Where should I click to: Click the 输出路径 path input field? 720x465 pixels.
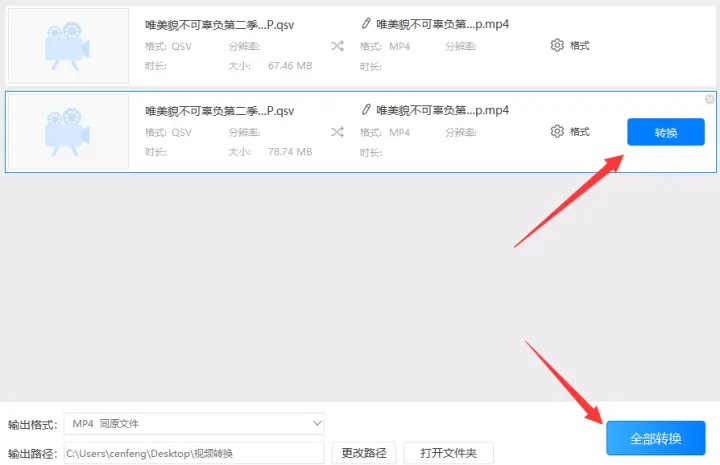(x=194, y=454)
